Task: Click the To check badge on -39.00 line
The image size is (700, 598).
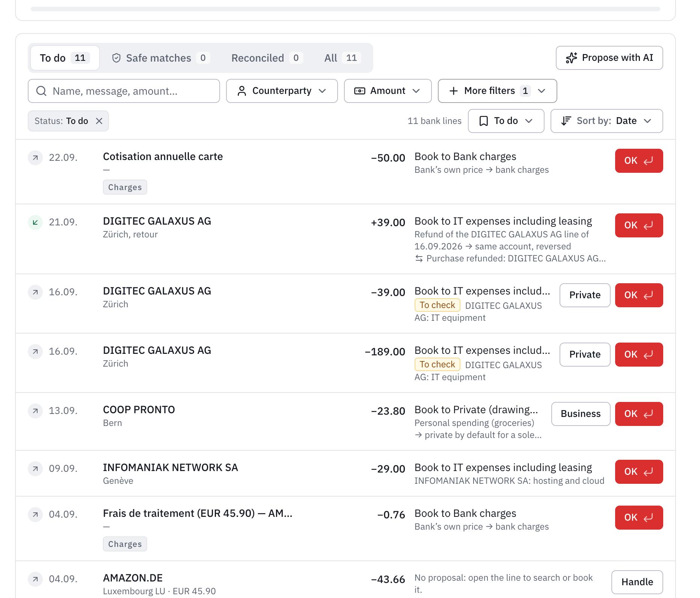Action: [x=437, y=305]
